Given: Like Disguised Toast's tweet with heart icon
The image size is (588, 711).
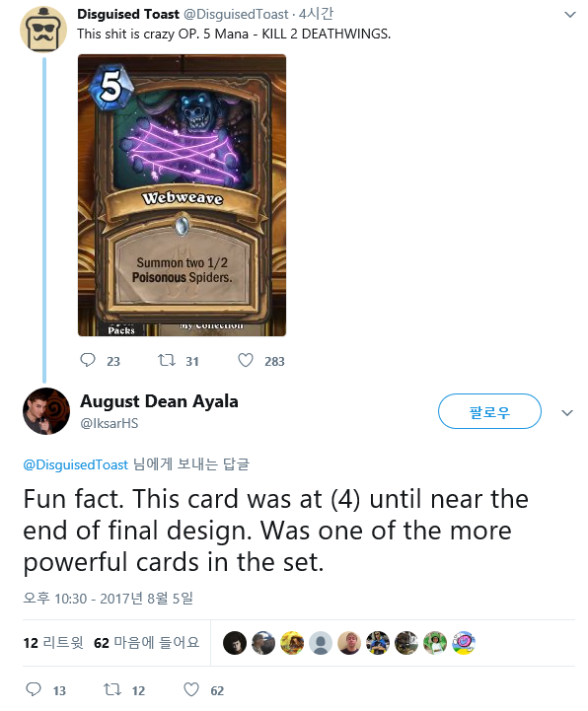Looking at the screenshot, I should [246, 361].
